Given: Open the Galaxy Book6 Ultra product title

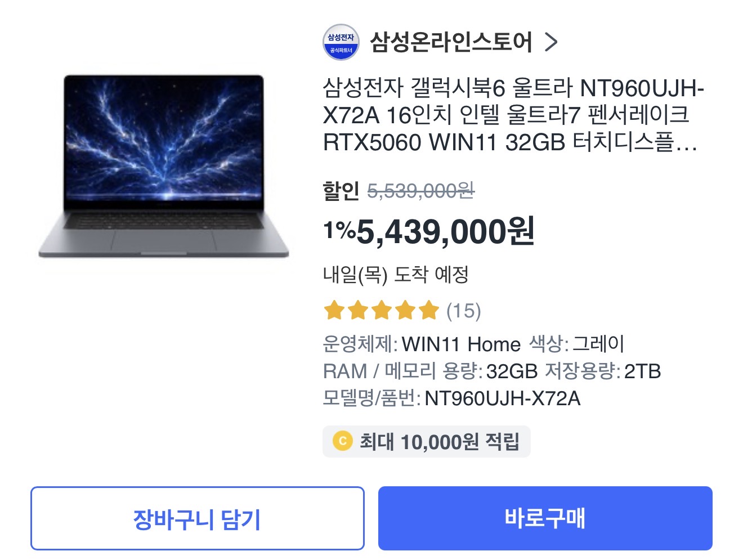Looking at the screenshot, I should click(513, 115).
